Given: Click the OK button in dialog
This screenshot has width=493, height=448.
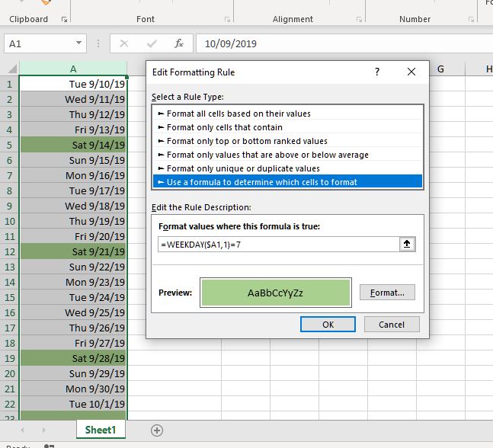Looking at the screenshot, I should [x=328, y=325].
